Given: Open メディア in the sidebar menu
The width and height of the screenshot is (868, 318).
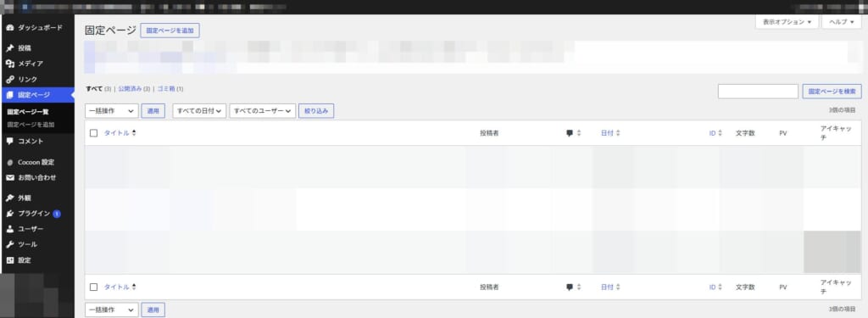Looking at the screenshot, I should [x=31, y=64].
